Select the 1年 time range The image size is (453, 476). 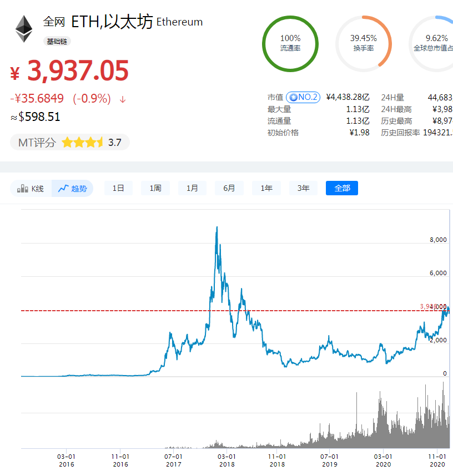point(266,188)
